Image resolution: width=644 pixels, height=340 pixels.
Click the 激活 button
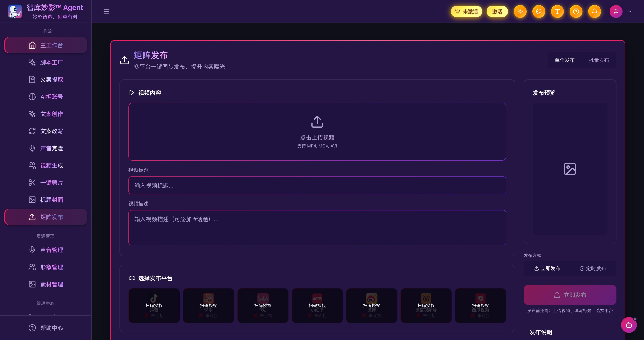coord(497,11)
